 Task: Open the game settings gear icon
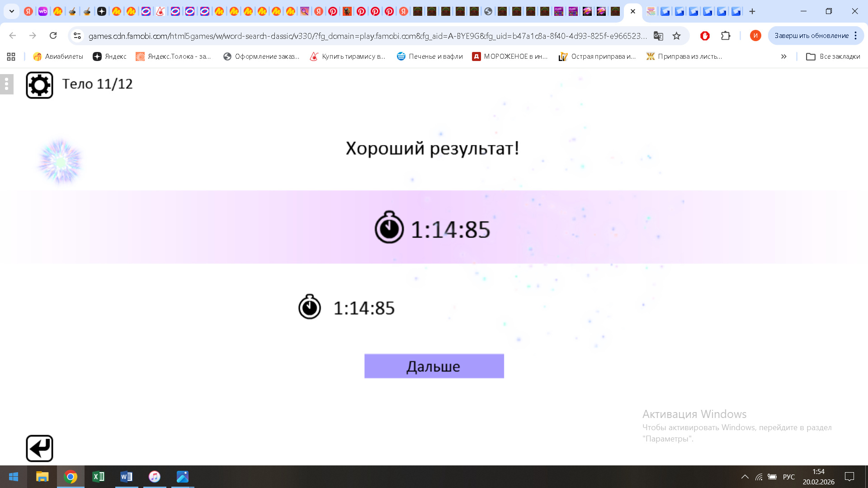tap(39, 84)
